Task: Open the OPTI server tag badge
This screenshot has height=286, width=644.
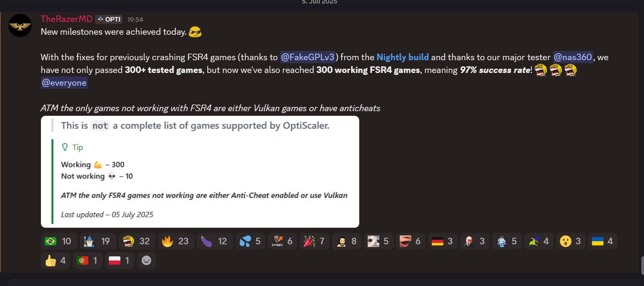Action: click(109, 19)
